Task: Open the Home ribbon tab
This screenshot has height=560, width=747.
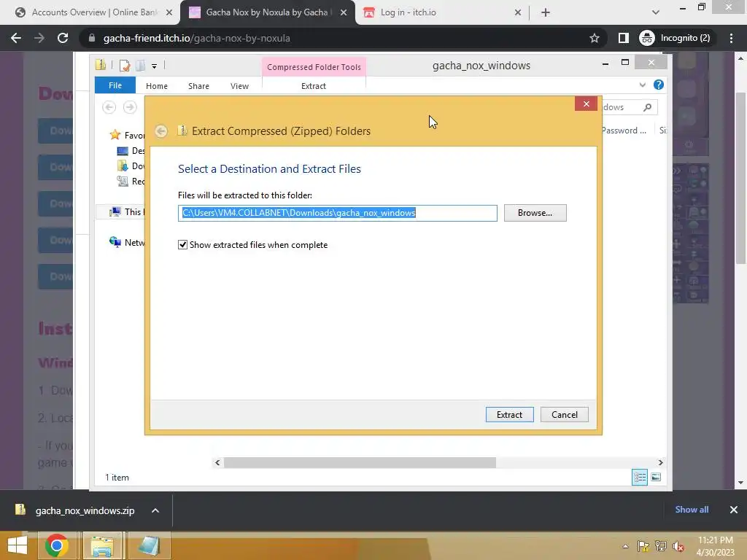Action: click(157, 86)
